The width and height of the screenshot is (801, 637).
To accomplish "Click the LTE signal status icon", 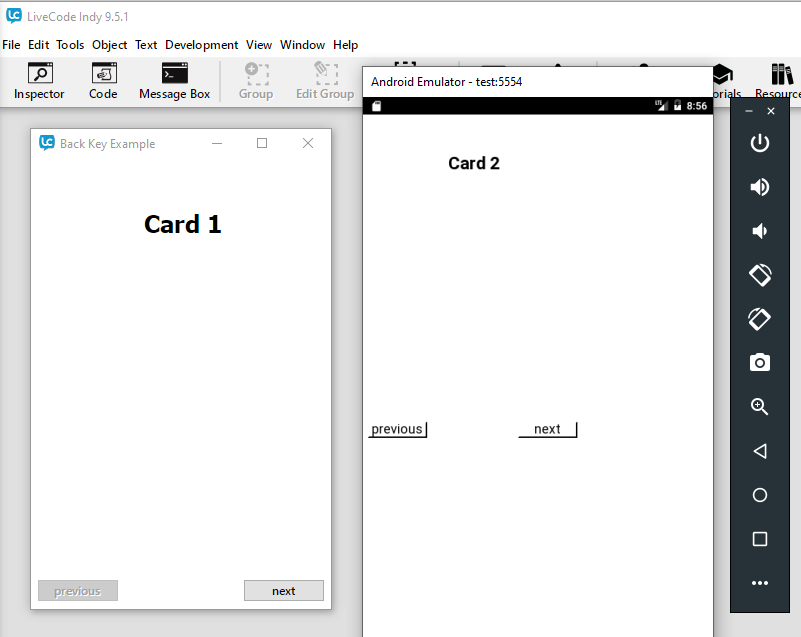I will tap(662, 105).
